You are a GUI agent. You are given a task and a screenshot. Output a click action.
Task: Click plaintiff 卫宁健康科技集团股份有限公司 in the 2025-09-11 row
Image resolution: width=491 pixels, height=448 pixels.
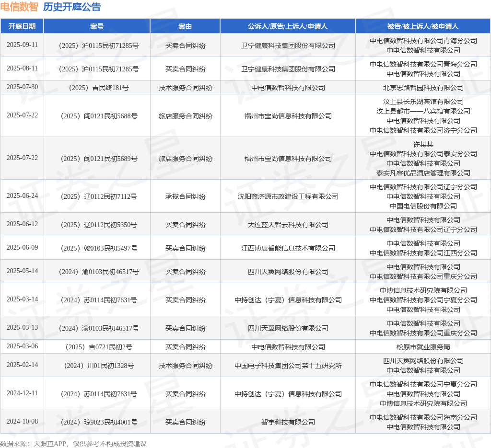pos(288,46)
